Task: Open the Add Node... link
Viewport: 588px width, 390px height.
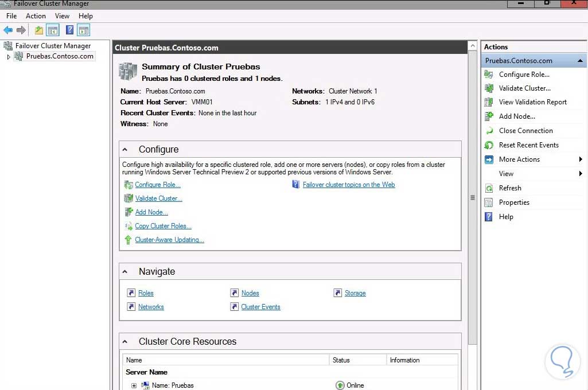Action: 151,212
